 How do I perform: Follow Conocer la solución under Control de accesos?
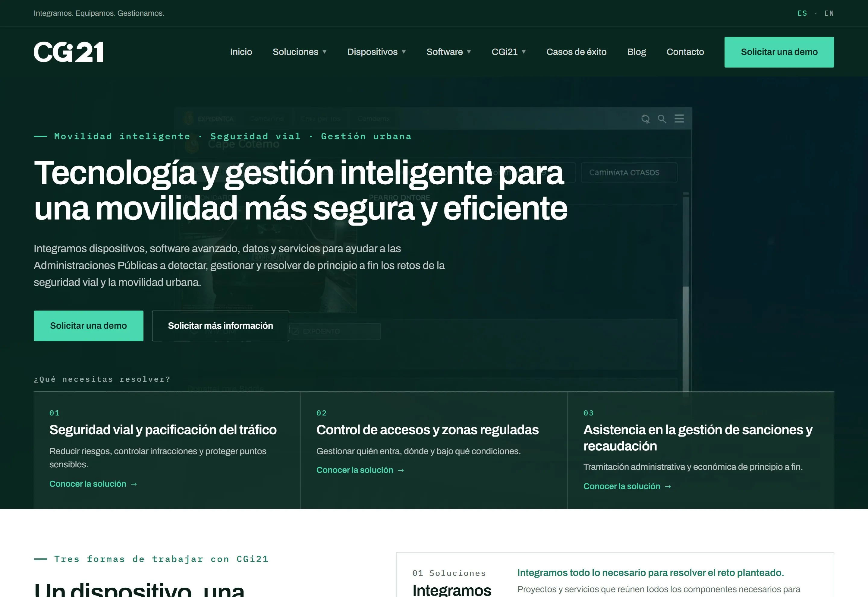360,470
